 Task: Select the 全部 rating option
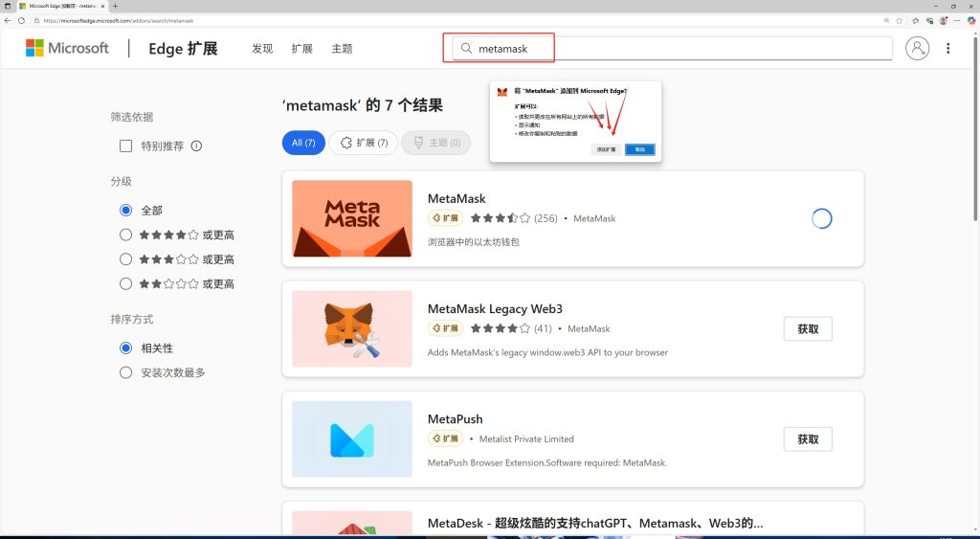(125, 210)
